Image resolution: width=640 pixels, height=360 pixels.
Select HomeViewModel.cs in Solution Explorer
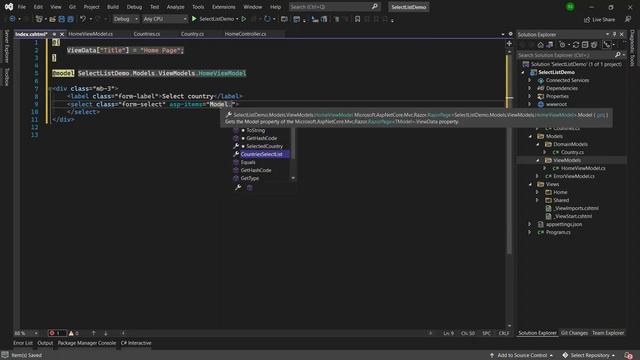click(583, 168)
